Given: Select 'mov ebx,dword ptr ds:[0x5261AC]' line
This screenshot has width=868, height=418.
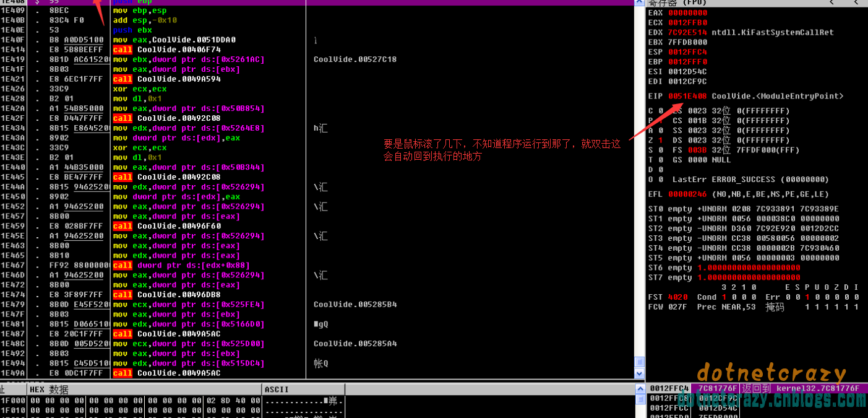Looking at the screenshot, I should (189, 59).
